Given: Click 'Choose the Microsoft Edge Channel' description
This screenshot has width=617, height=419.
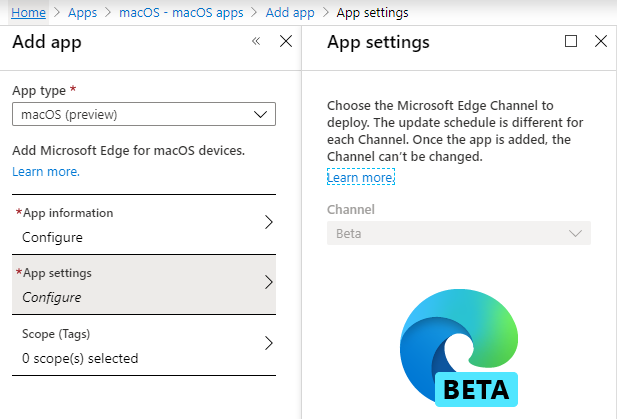Looking at the screenshot, I should tap(455, 131).
